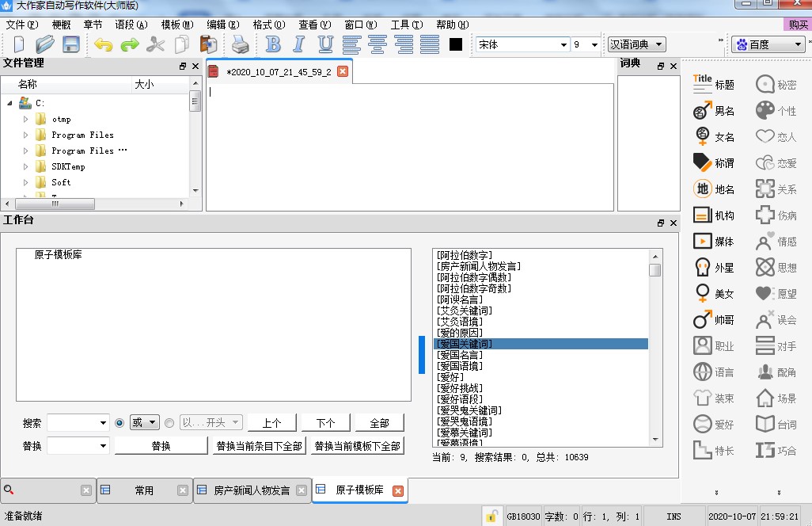
Task: Select the 或 radio button
Action: click(x=120, y=423)
